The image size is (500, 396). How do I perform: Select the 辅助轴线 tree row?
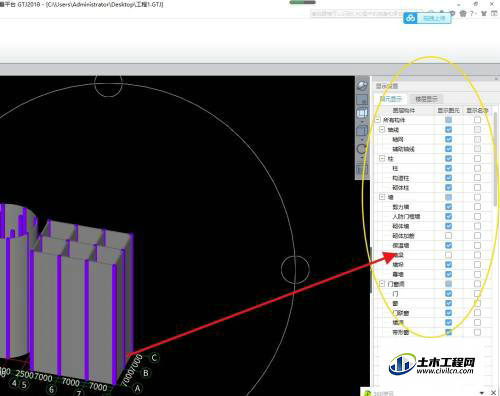click(403, 149)
